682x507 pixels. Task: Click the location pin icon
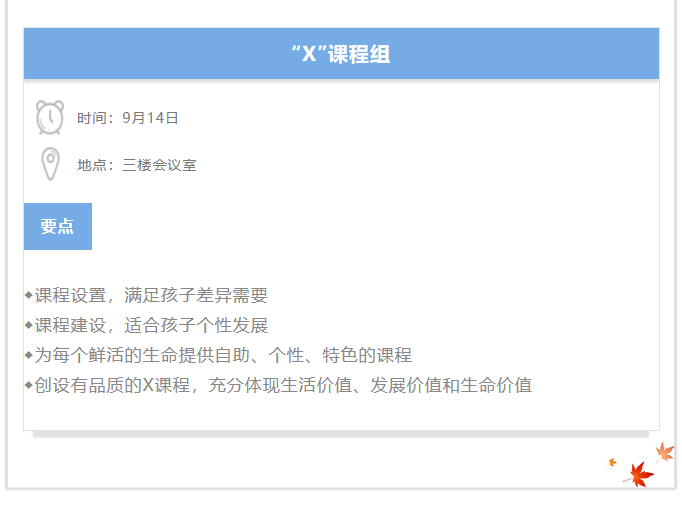click(x=50, y=163)
